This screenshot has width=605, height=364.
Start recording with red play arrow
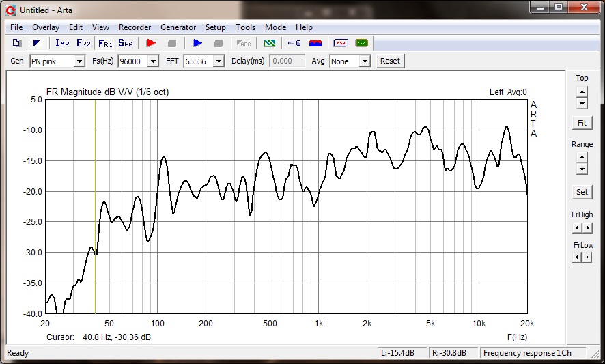151,43
